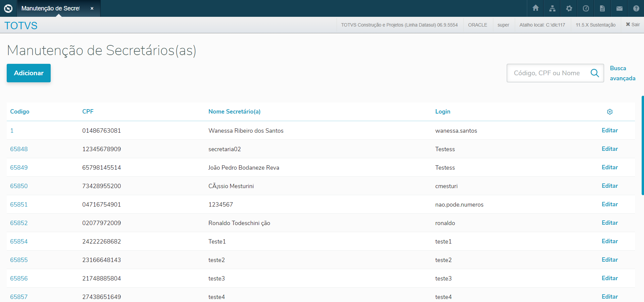Edit the nao.pode.numeros row
Viewport: 644px width, 302px height.
(610, 204)
